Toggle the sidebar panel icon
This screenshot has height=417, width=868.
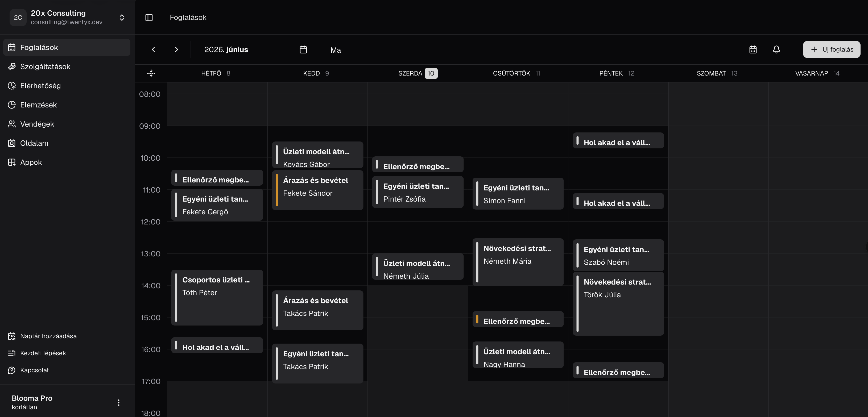tap(149, 18)
